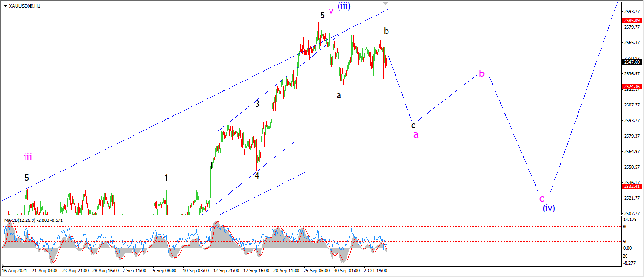
Task: Click the 16 Aug 2024 time axis label
Action: (x=15, y=271)
